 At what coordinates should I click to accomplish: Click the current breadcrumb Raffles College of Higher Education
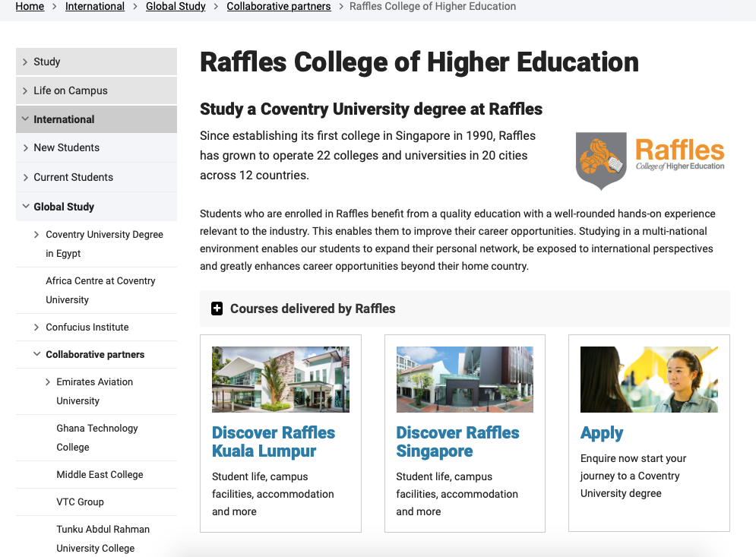click(432, 6)
